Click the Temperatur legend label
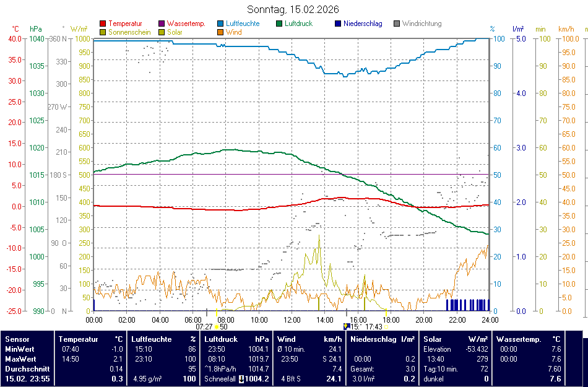588x387 pixels. click(125, 24)
